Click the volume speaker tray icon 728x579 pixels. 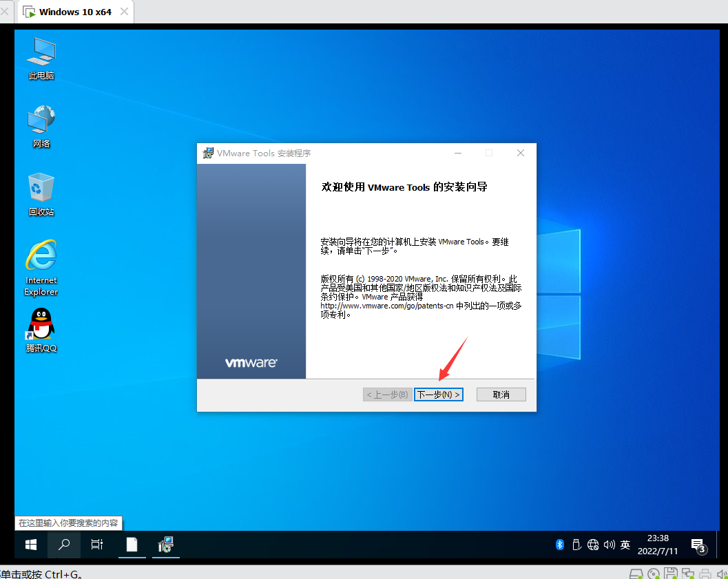[609, 545]
